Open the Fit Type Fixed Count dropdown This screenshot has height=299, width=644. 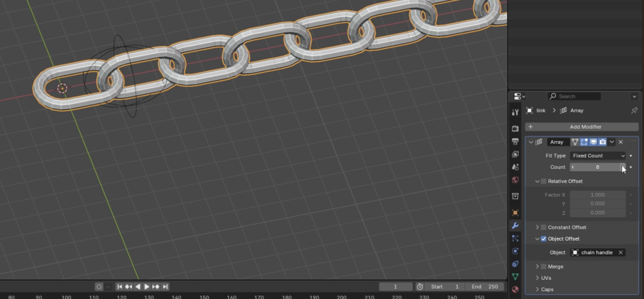coord(598,156)
